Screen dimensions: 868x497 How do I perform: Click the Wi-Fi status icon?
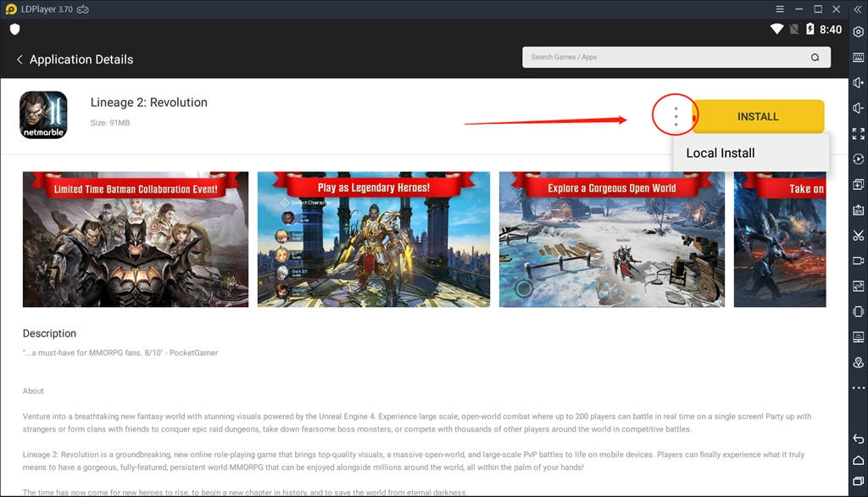[x=776, y=30]
